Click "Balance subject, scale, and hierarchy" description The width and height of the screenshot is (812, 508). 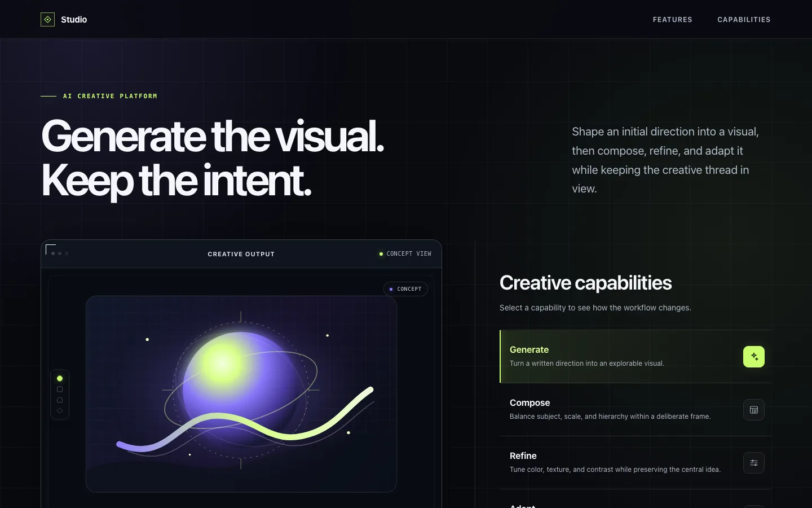[610, 417]
